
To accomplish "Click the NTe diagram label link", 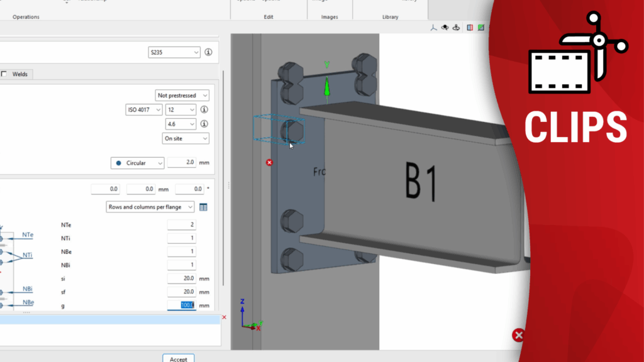I will (28, 234).
